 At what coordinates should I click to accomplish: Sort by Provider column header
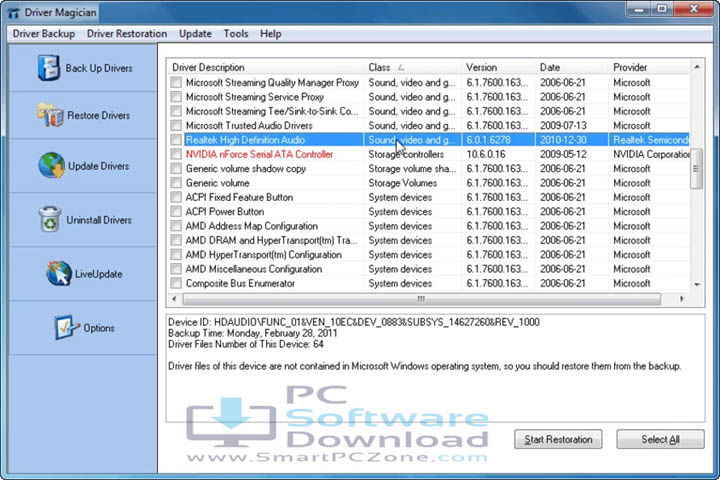click(649, 68)
